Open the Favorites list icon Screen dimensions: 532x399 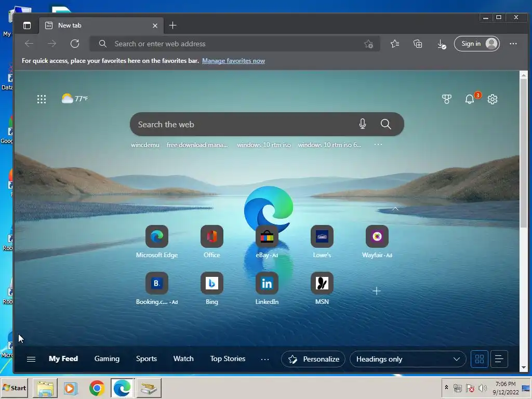[395, 44]
